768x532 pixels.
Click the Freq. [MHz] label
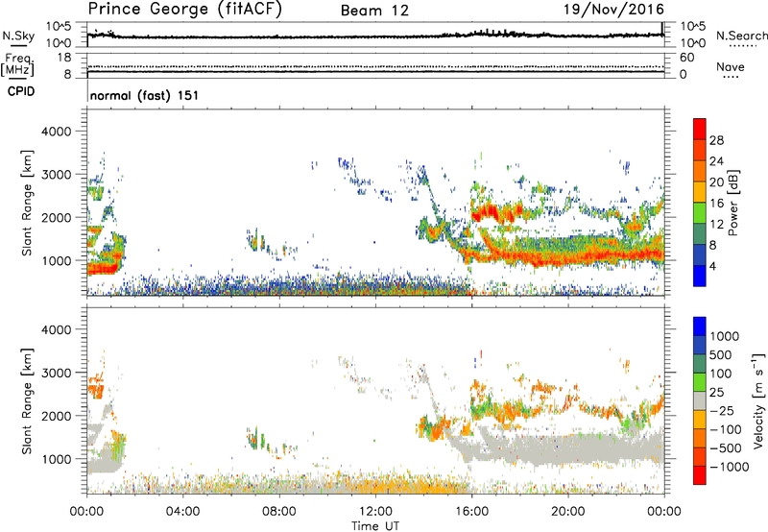[18, 64]
